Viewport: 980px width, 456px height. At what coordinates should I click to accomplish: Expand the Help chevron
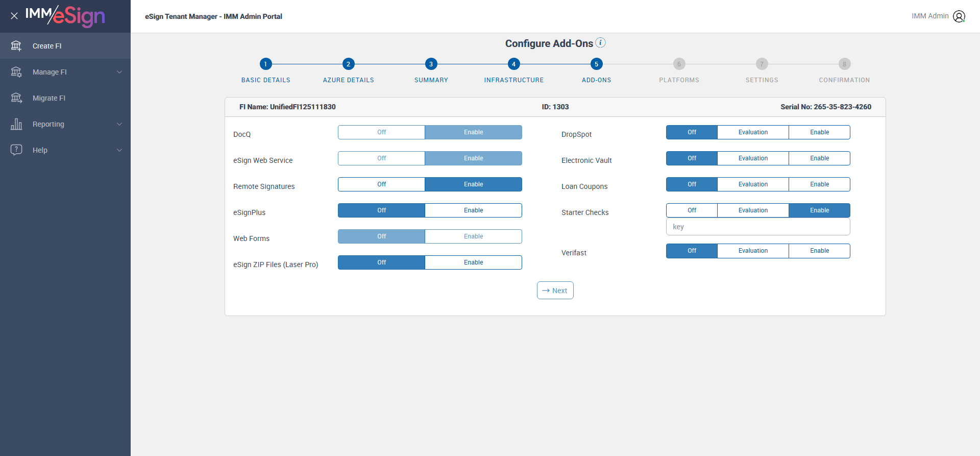pyautogui.click(x=119, y=150)
